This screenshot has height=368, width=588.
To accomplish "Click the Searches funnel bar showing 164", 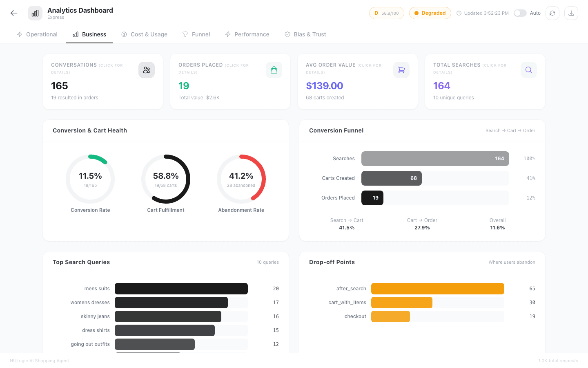I will tap(435, 159).
